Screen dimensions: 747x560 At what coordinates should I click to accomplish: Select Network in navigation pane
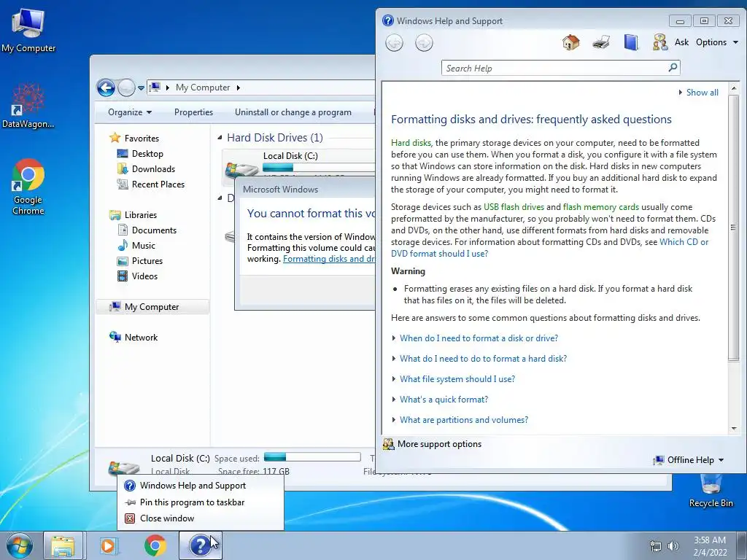[x=141, y=338]
